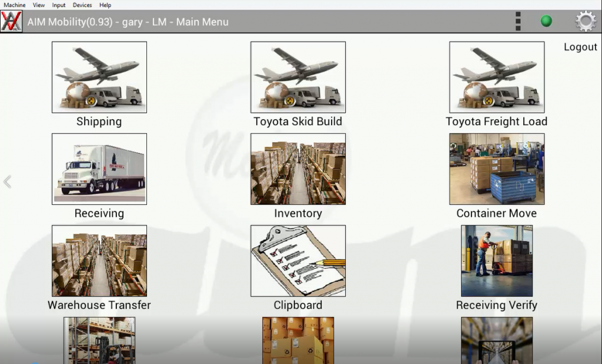Open the Toyota Skid Build icon
The image size is (602, 364).
click(298, 77)
